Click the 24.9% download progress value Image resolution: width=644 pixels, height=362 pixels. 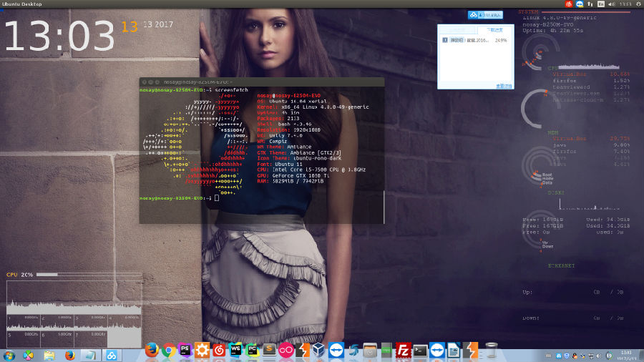[501, 41]
